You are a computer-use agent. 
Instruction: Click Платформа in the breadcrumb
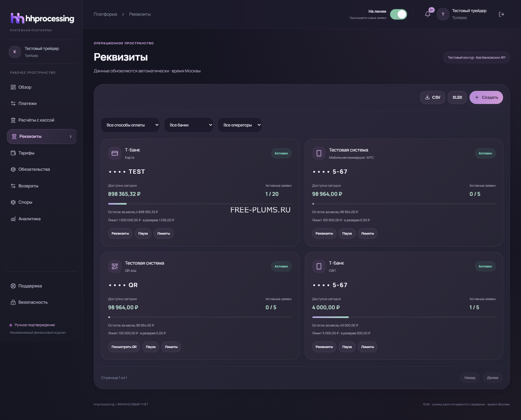tap(105, 14)
